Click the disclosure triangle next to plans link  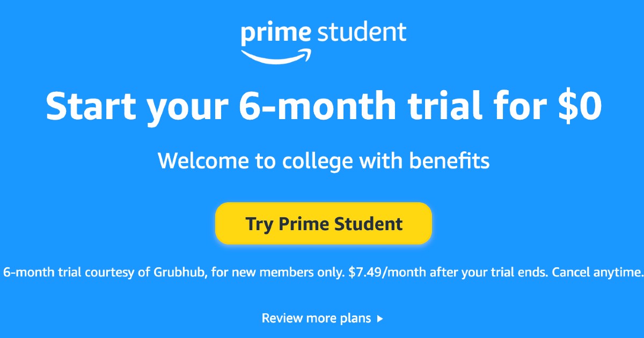pos(379,318)
